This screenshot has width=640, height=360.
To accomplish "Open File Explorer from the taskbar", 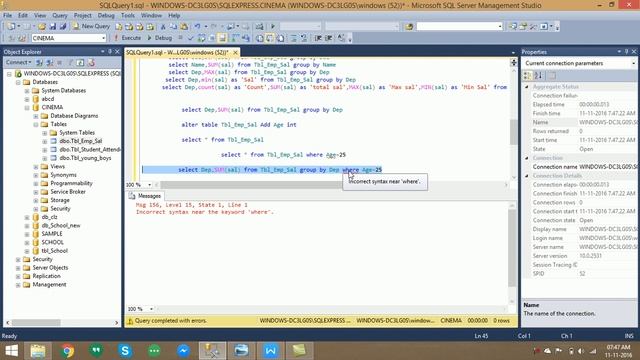I will (38, 351).
